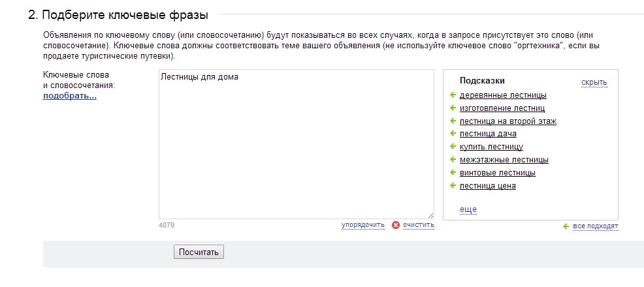This screenshot has height=287, width=644.
Task: Add all suggestions via "все подходят"
Action: click(595, 226)
